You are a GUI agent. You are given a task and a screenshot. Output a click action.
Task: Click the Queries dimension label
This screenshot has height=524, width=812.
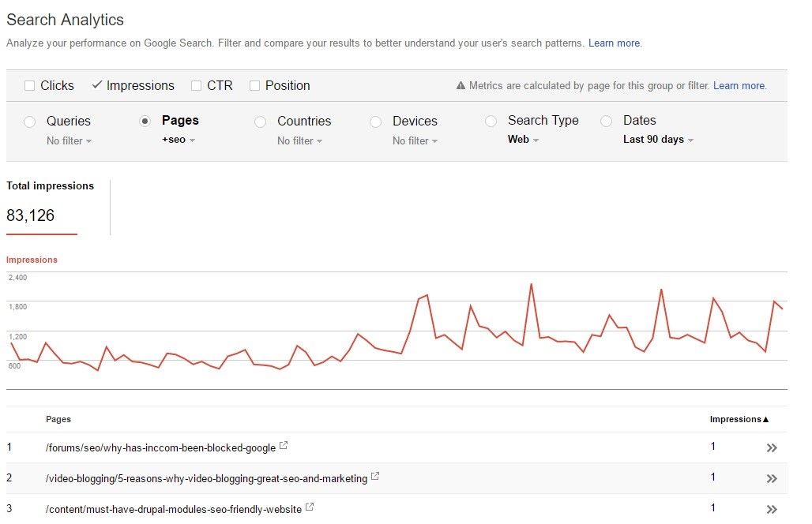click(69, 121)
